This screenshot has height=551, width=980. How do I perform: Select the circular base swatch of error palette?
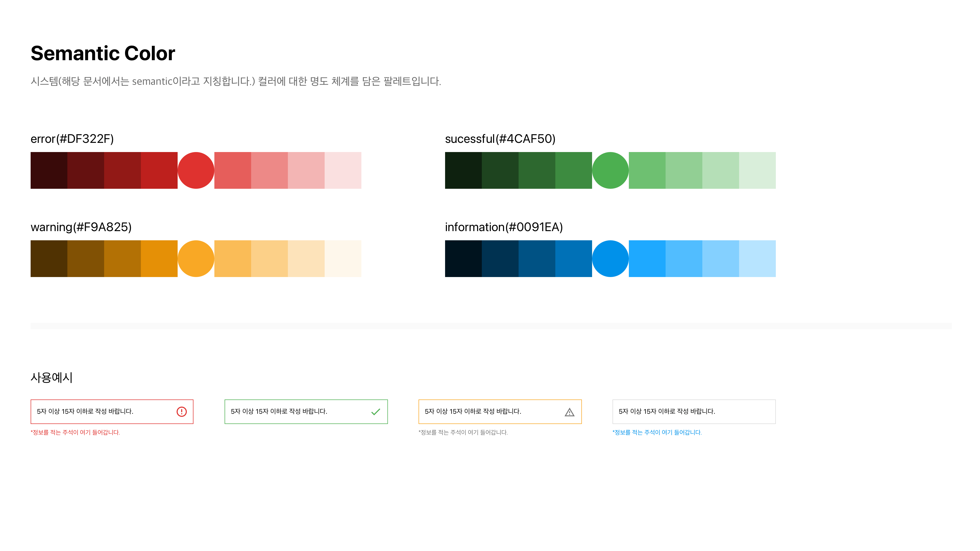pyautogui.click(x=196, y=170)
